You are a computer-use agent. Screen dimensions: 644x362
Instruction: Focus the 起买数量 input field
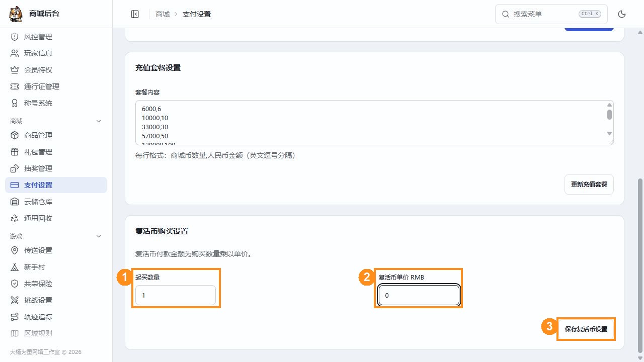click(x=176, y=296)
